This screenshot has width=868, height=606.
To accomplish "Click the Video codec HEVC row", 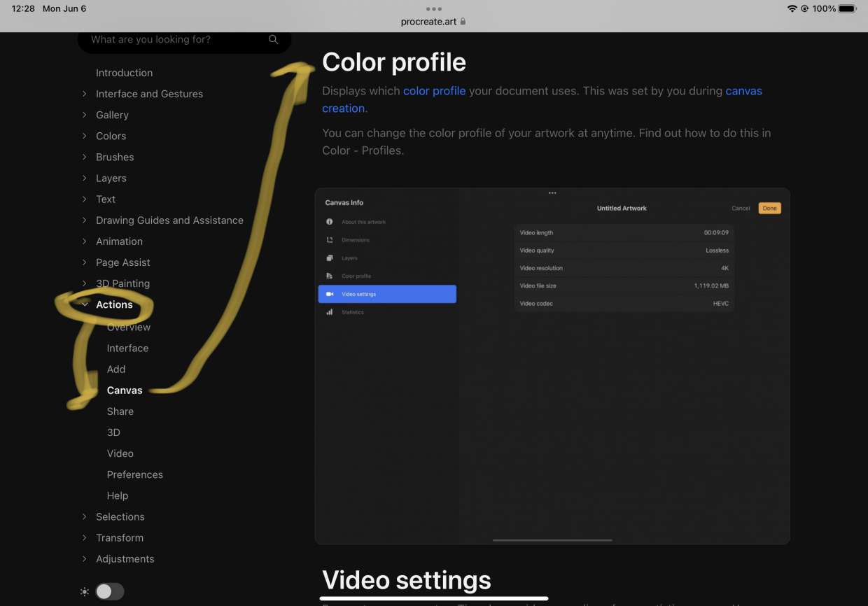I will pyautogui.click(x=624, y=304).
